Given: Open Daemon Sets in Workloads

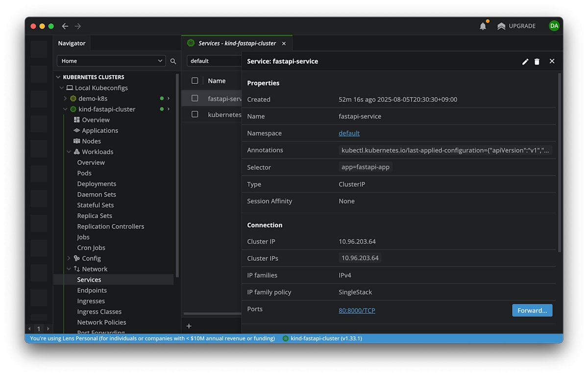Looking at the screenshot, I should click(97, 195).
